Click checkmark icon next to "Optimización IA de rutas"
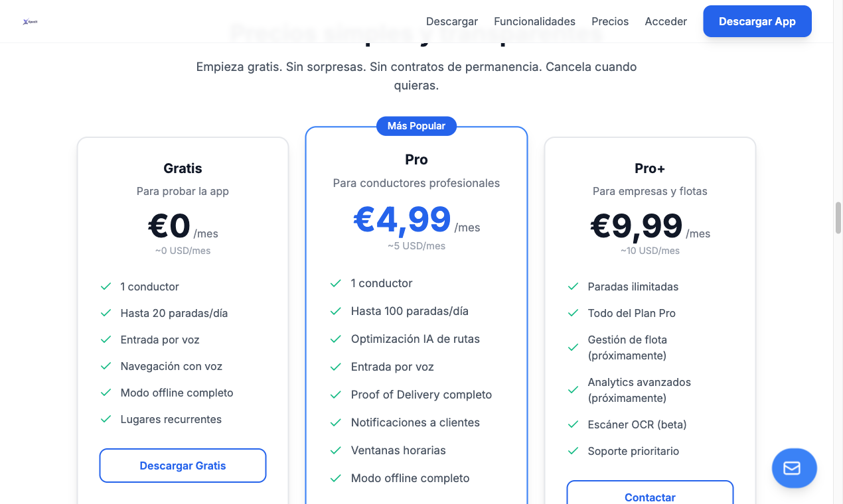Viewport: 843px width, 504px height. point(336,339)
